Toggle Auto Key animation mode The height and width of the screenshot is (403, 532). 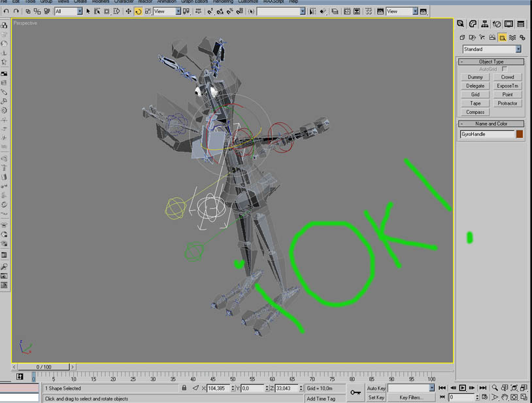[x=376, y=388]
